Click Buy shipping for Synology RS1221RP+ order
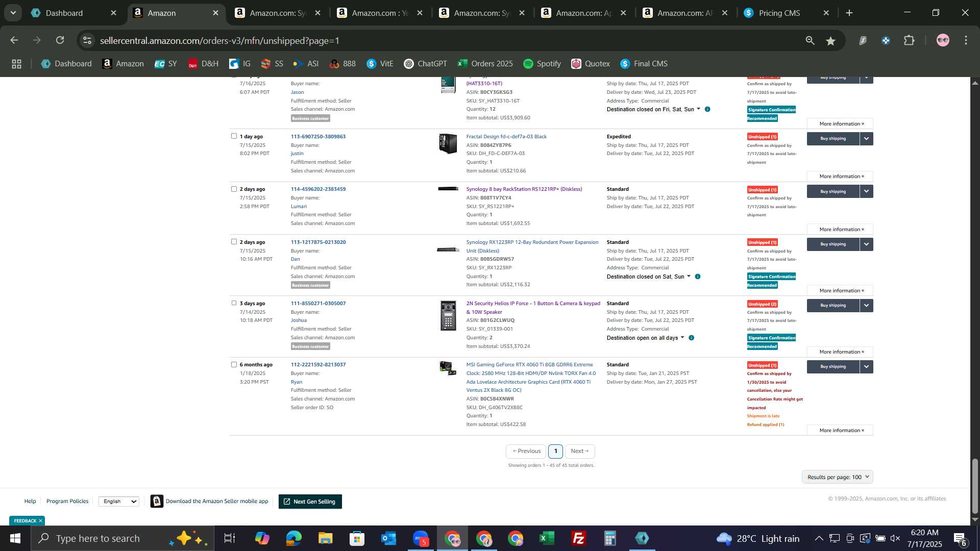980x551 pixels. (x=833, y=191)
